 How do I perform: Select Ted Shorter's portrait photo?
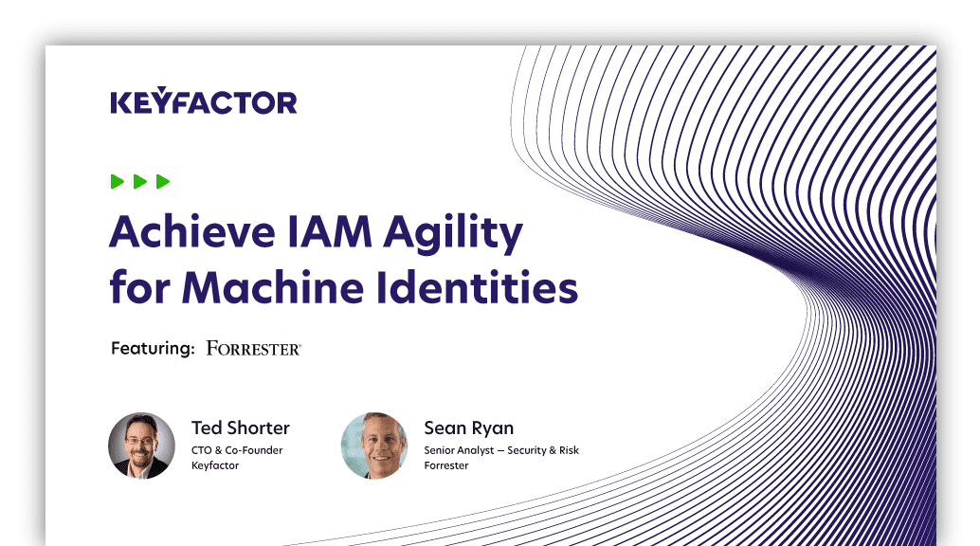point(142,446)
